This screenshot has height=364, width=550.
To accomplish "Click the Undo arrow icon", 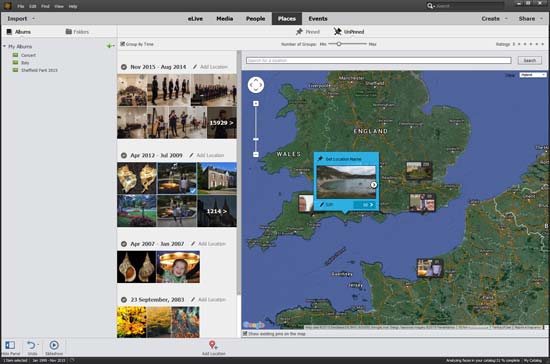I will pyautogui.click(x=31, y=345).
